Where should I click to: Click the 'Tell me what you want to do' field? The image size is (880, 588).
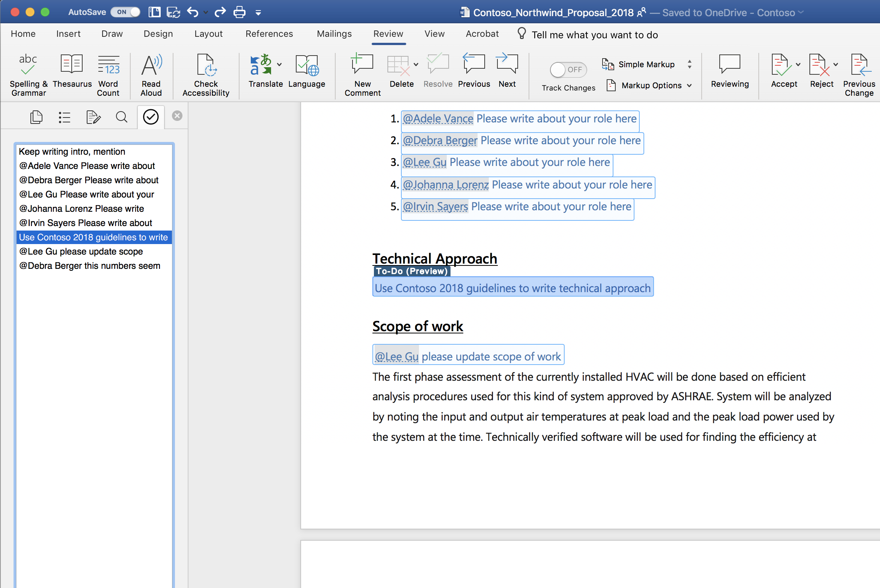click(x=595, y=35)
